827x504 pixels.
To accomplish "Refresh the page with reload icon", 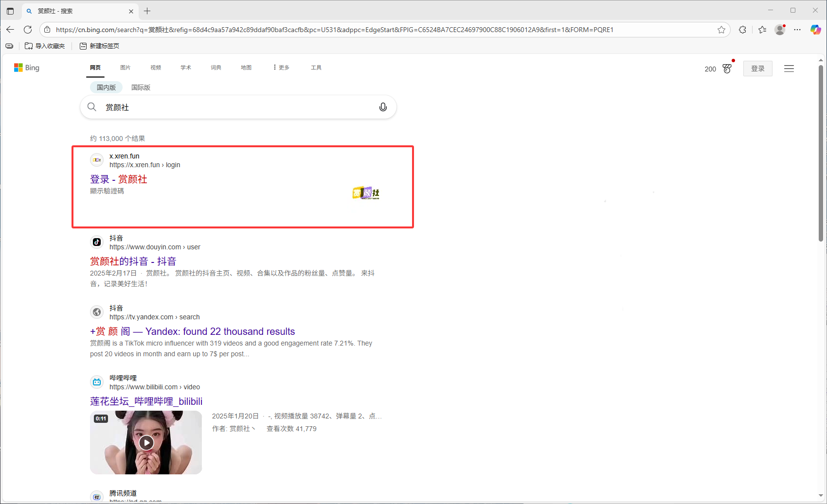I will [28, 30].
